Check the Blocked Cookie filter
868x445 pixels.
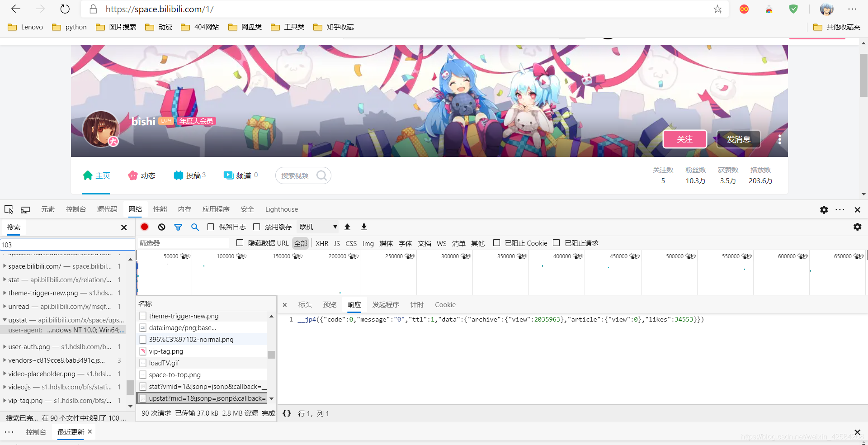pyautogui.click(x=496, y=243)
